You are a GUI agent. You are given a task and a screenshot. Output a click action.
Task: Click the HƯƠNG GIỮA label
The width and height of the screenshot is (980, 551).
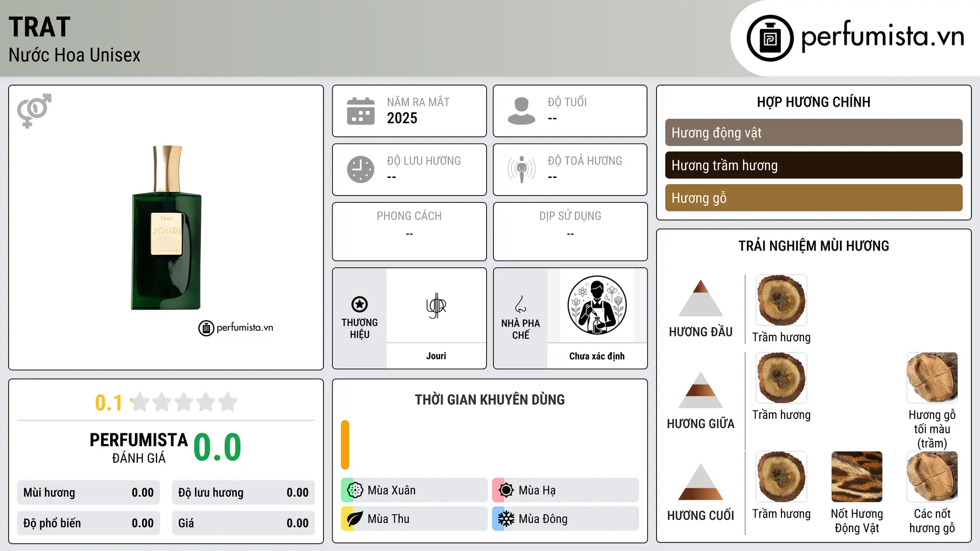tap(701, 424)
